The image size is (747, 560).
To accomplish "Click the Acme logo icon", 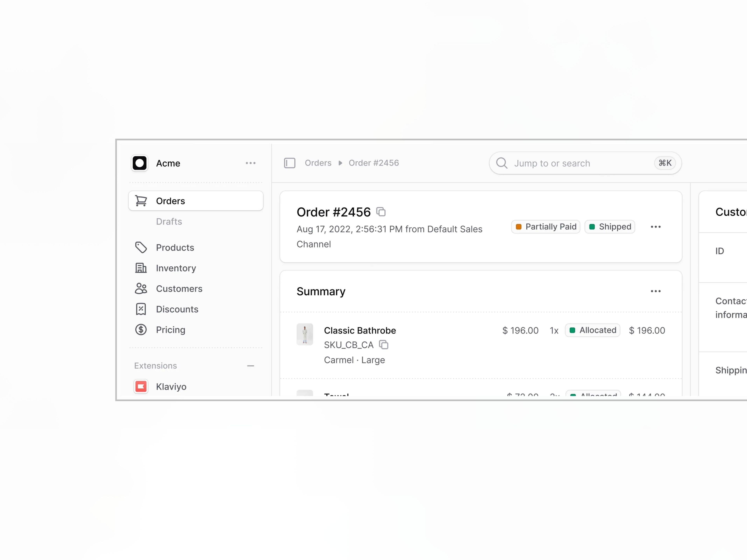I will (139, 163).
